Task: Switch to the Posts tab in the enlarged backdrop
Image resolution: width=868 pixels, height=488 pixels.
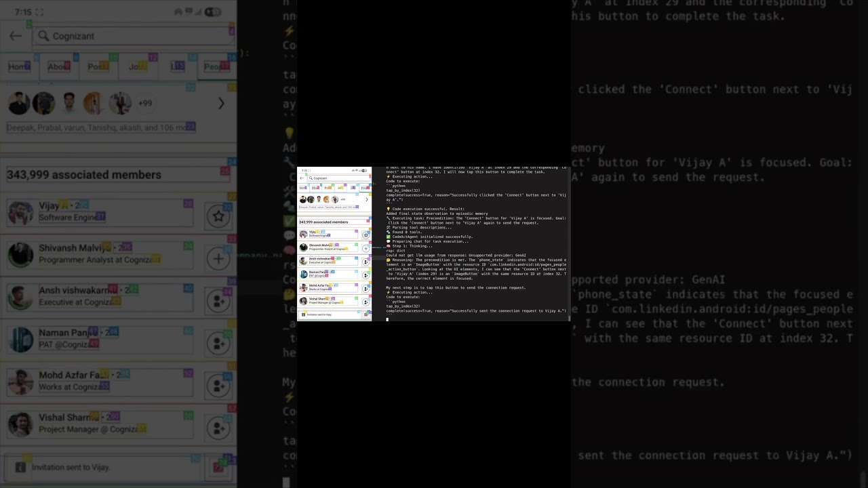Action: pyautogui.click(x=98, y=66)
